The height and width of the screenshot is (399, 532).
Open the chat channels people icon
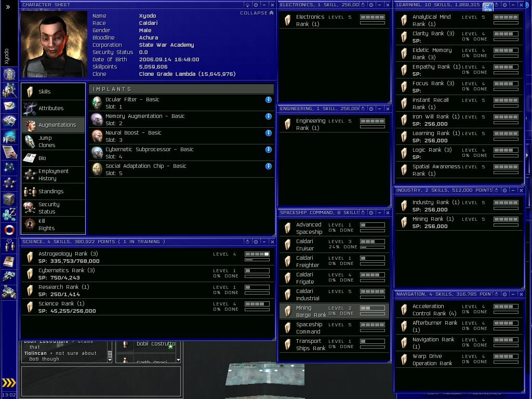(x=9, y=245)
